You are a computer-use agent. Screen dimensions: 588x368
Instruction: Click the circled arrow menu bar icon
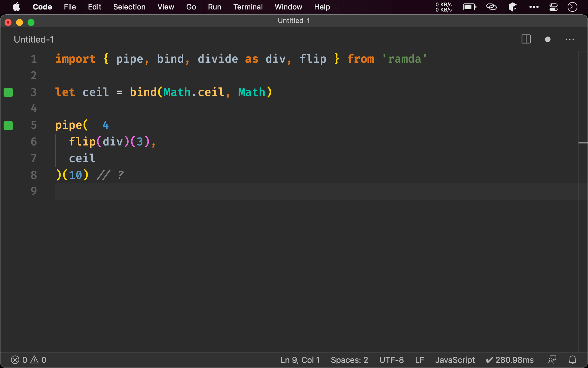coord(572,7)
